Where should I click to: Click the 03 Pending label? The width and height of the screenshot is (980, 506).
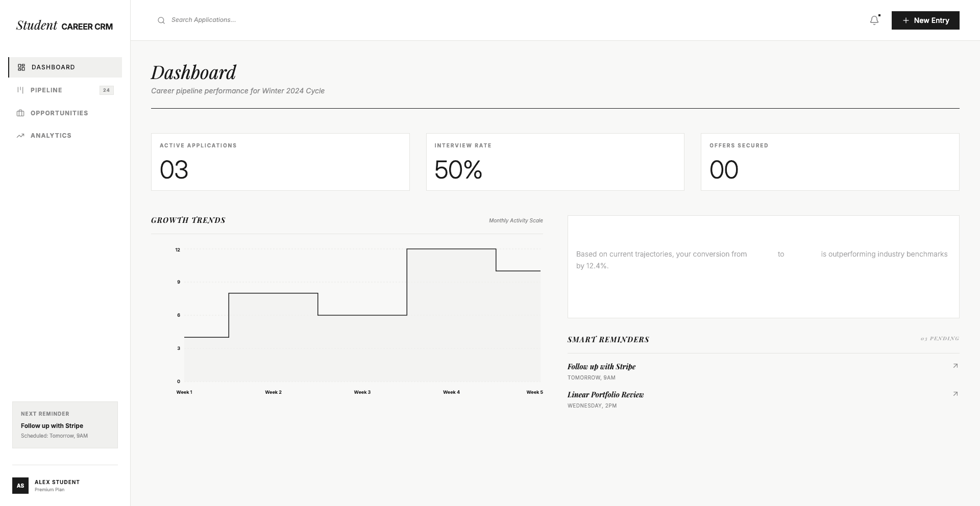940,339
